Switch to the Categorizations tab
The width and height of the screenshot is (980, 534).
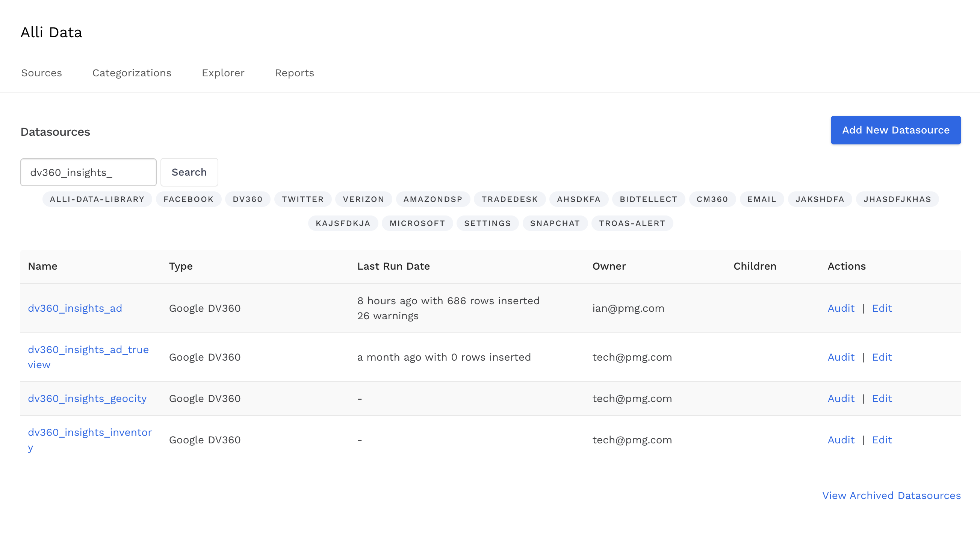(x=132, y=73)
